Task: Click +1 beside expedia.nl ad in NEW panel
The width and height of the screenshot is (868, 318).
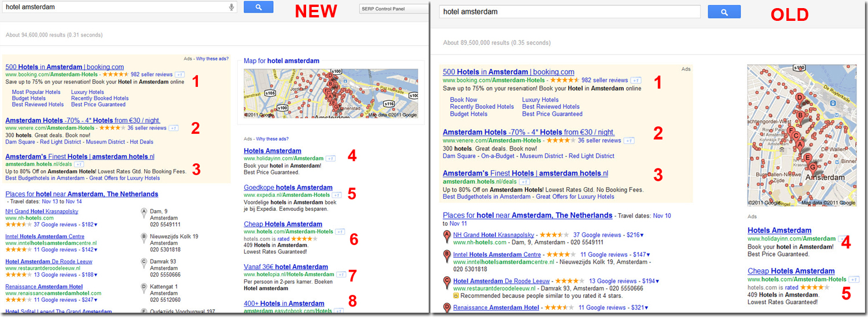Action: coord(337,195)
